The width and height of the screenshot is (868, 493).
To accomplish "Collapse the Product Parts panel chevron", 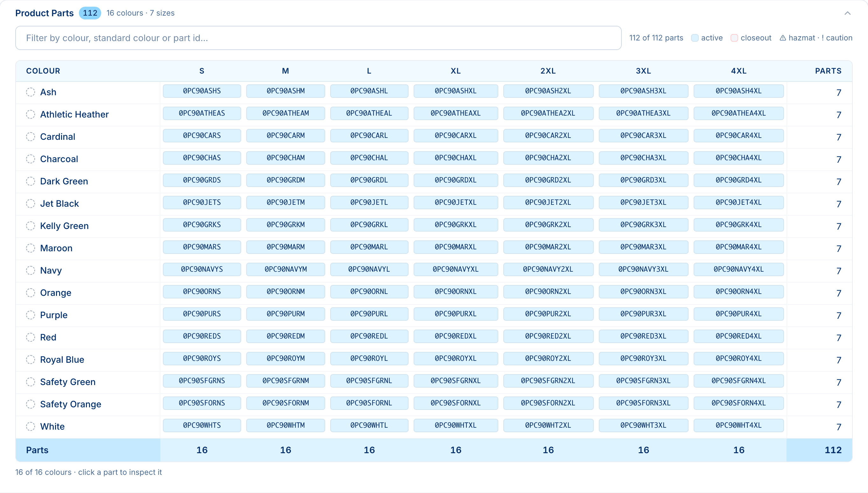I will pyautogui.click(x=847, y=13).
